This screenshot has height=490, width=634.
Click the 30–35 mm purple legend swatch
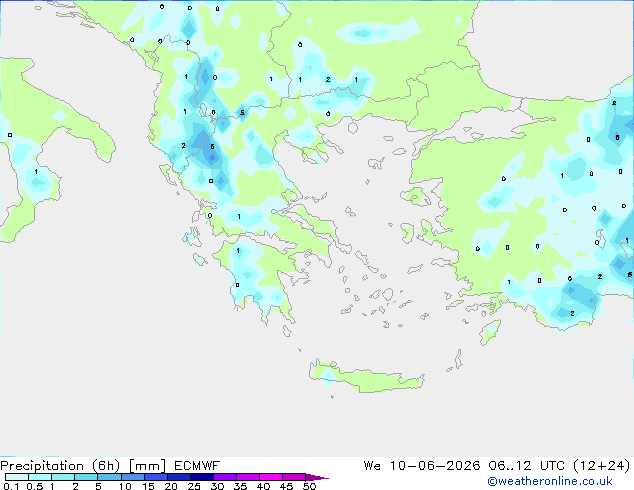(225, 477)
